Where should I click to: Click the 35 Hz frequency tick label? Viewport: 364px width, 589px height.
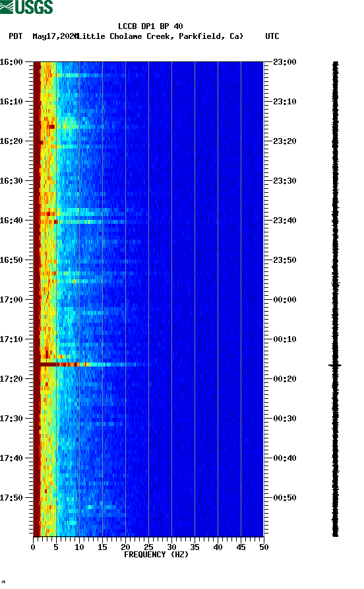[195, 547]
